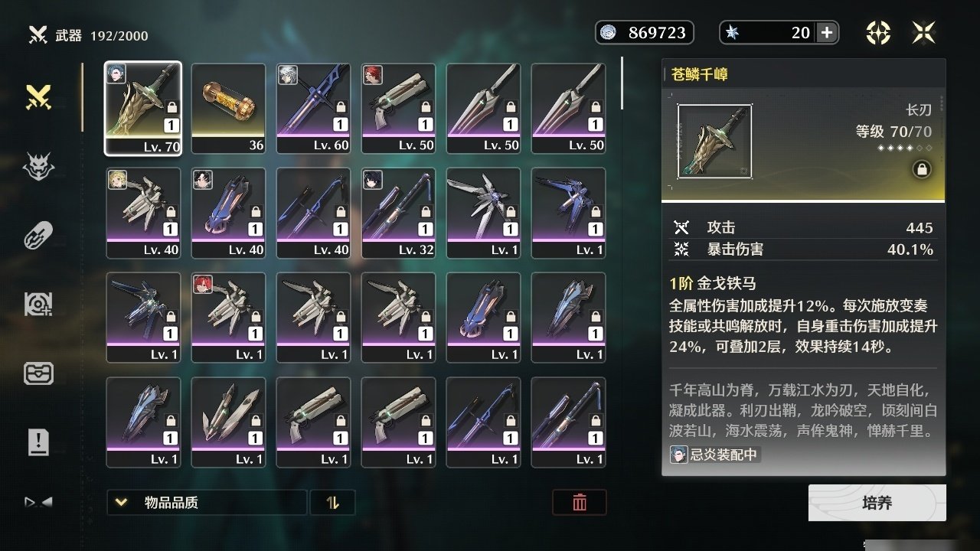980x551 pixels.
Task: Click the red trash discard icon
Action: tap(580, 503)
